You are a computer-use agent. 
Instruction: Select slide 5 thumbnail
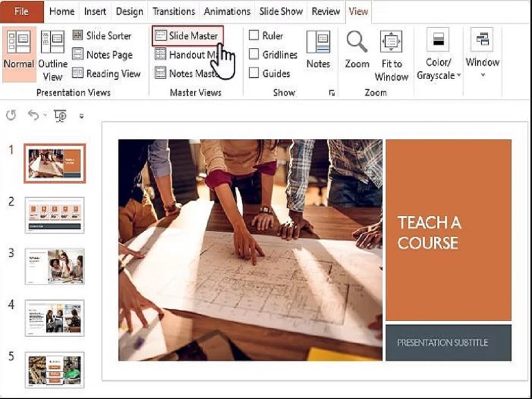(x=55, y=370)
